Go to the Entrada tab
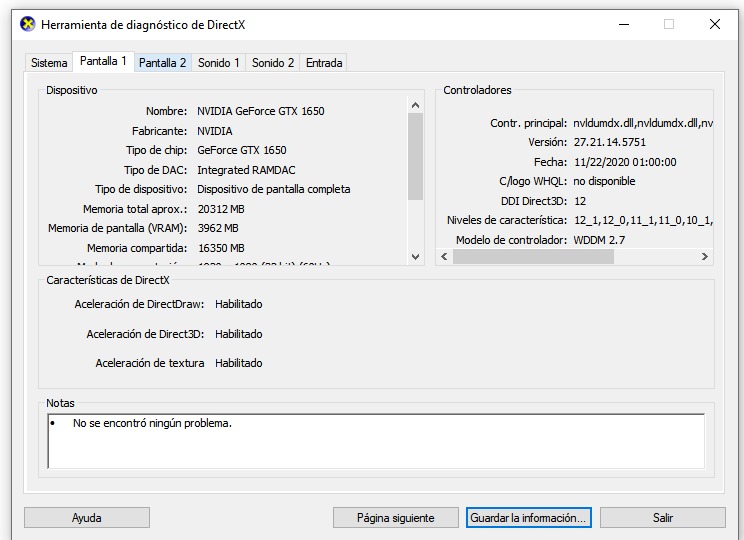Viewport: 744px width, 540px height. coord(324,63)
